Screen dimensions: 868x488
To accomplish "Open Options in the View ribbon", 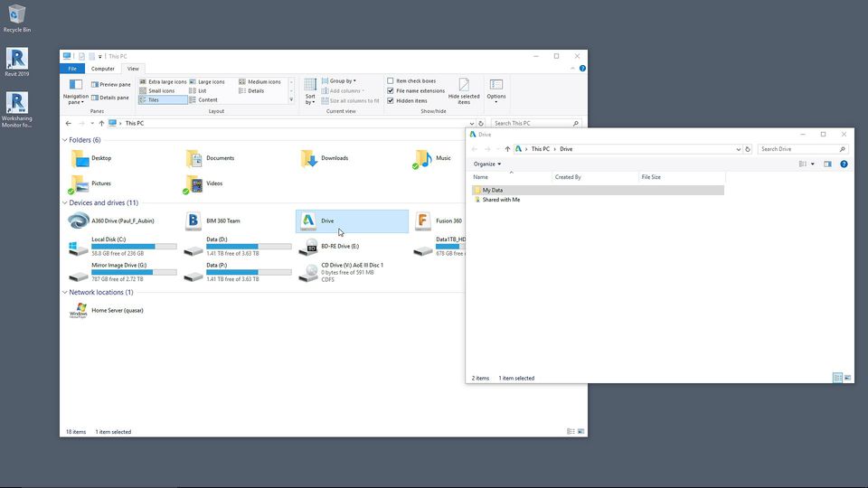I will click(496, 91).
